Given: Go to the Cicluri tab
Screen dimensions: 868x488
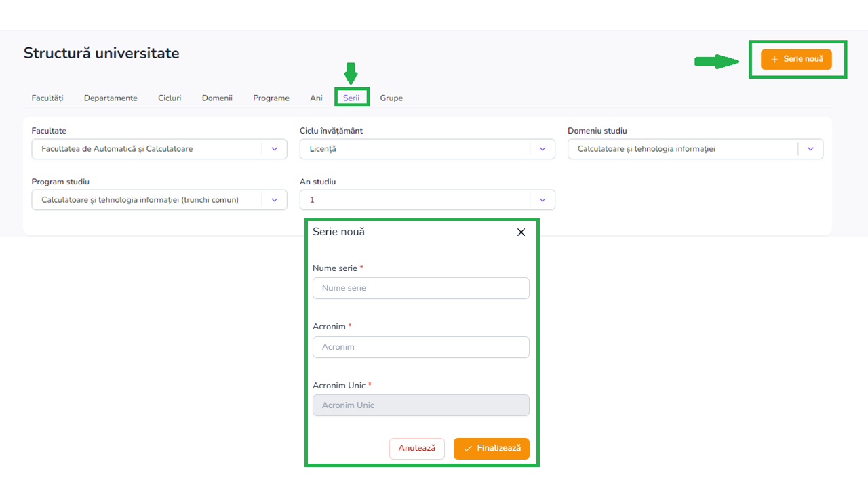Looking at the screenshot, I should pos(170,98).
